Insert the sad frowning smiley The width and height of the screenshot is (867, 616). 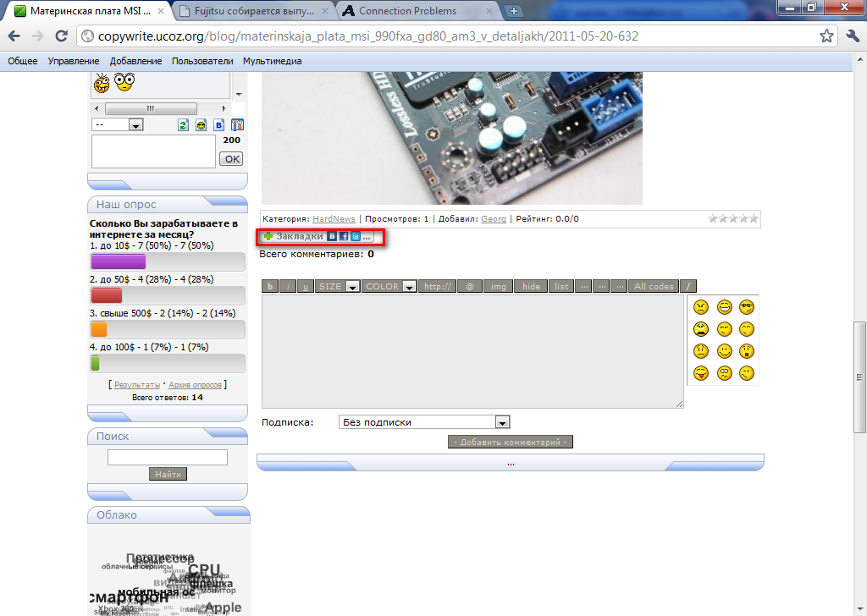click(x=700, y=351)
